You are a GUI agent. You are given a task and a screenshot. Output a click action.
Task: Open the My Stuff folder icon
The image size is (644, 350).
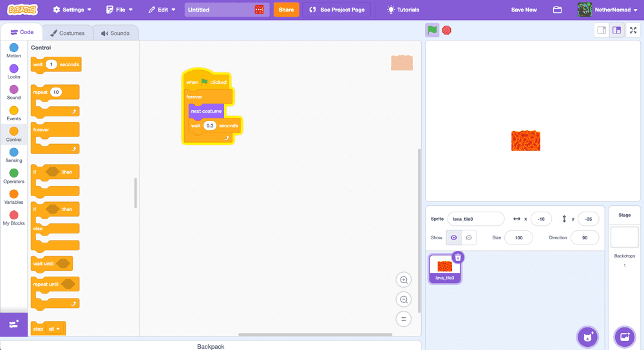point(557,10)
